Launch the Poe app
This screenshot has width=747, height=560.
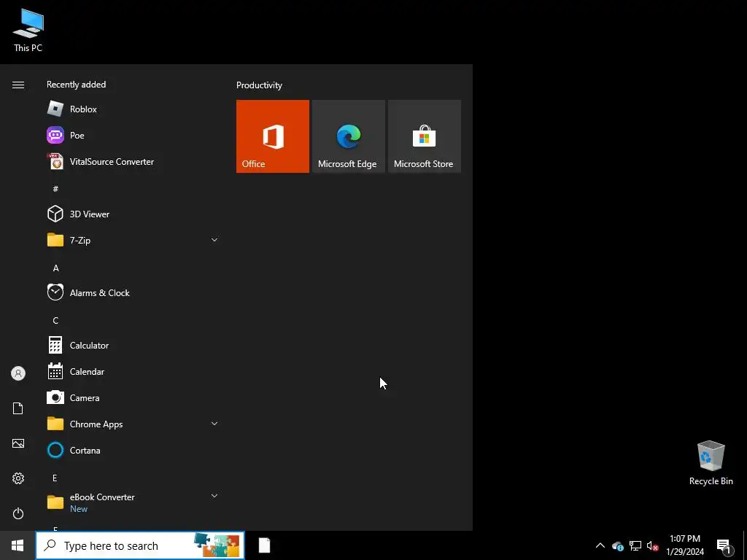point(133,135)
